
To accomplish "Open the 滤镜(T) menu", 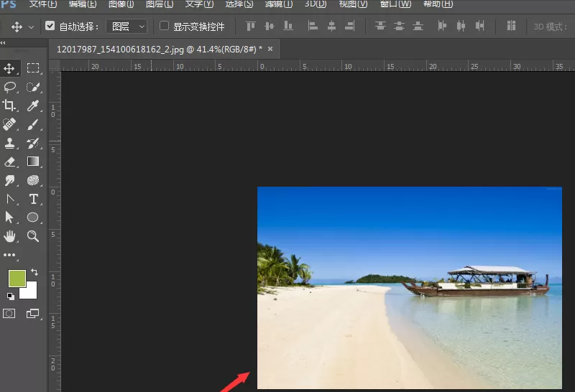I will point(279,4).
